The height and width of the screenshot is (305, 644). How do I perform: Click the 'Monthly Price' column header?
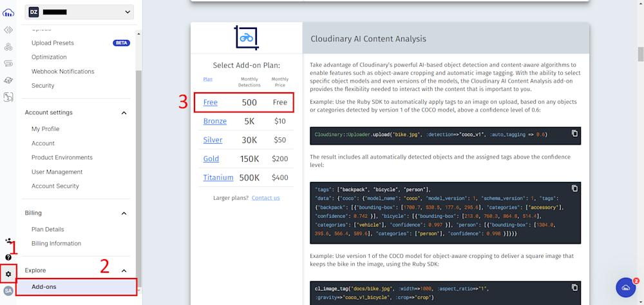(279, 82)
